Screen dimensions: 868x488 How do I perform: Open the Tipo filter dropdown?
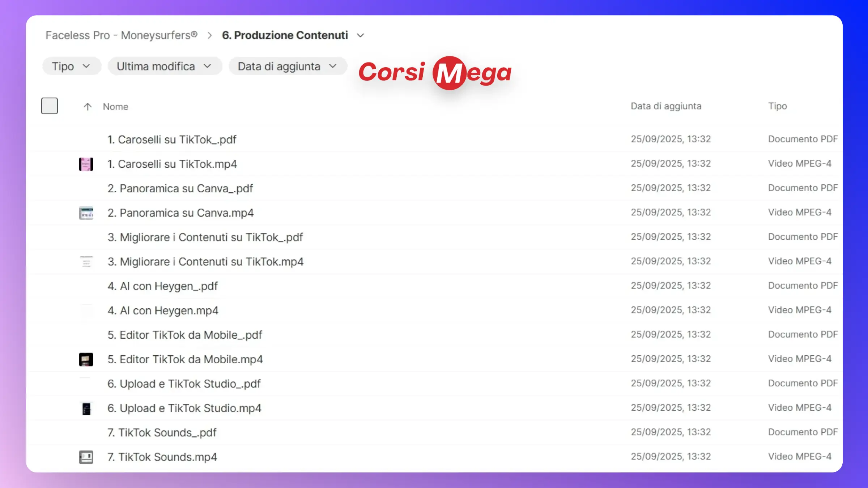pyautogui.click(x=71, y=67)
